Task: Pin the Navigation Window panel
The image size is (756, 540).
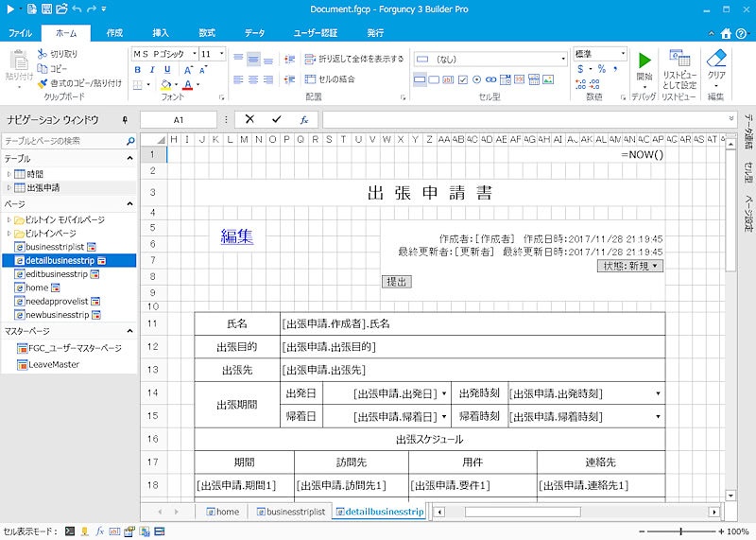Action: point(125,120)
